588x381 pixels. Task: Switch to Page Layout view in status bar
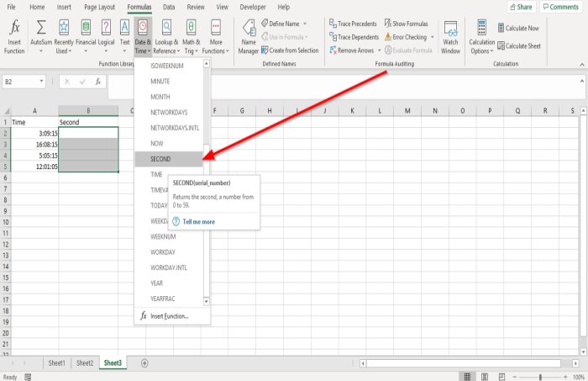(485, 377)
